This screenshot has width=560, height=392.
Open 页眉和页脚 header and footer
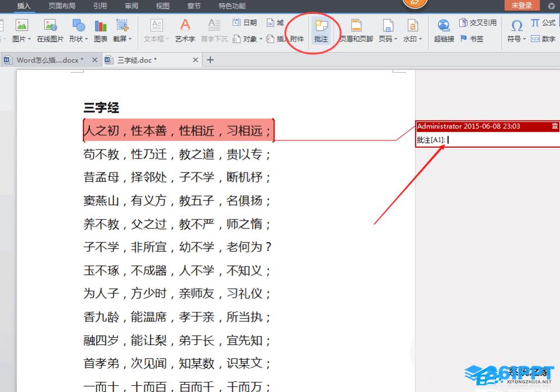356,31
